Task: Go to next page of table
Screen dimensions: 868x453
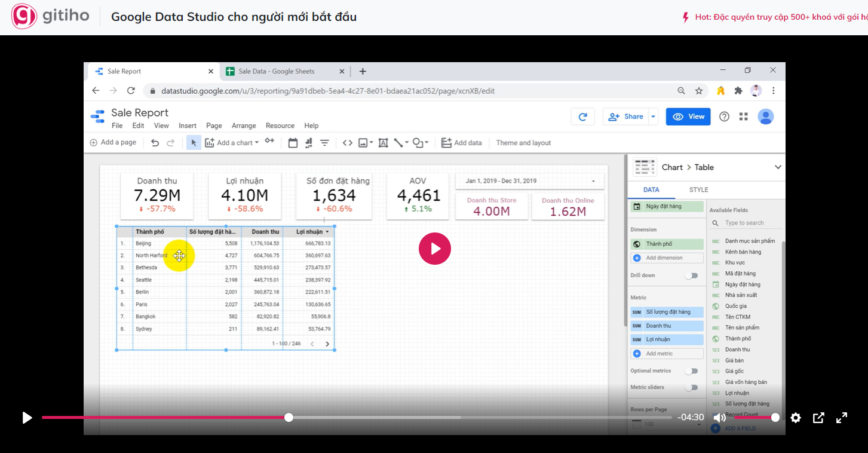Action: coord(327,344)
